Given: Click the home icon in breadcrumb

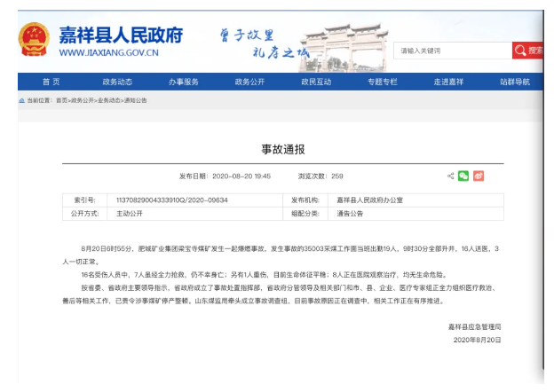Looking at the screenshot, I should [21, 101].
